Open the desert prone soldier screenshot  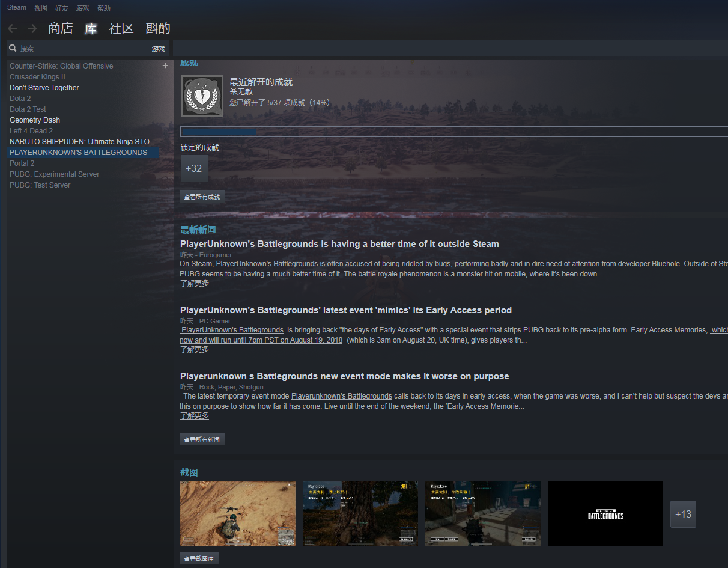238,513
